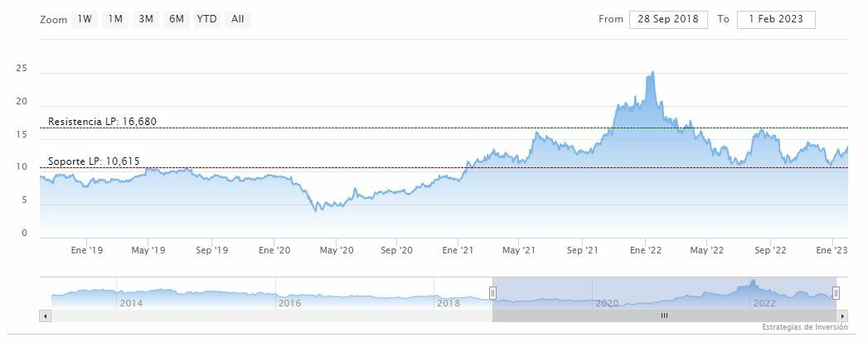The image size is (868, 347).
Task: Grab the left navigator range handle
Action: pos(492,292)
